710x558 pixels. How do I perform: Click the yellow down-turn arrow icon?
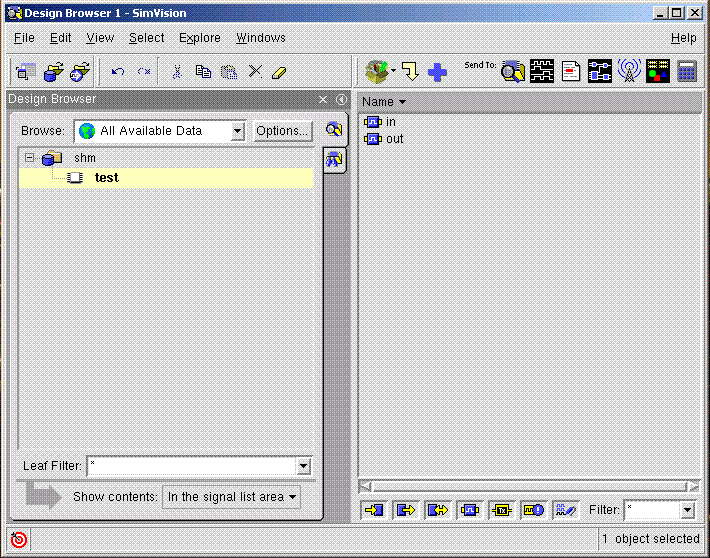coord(410,72)
